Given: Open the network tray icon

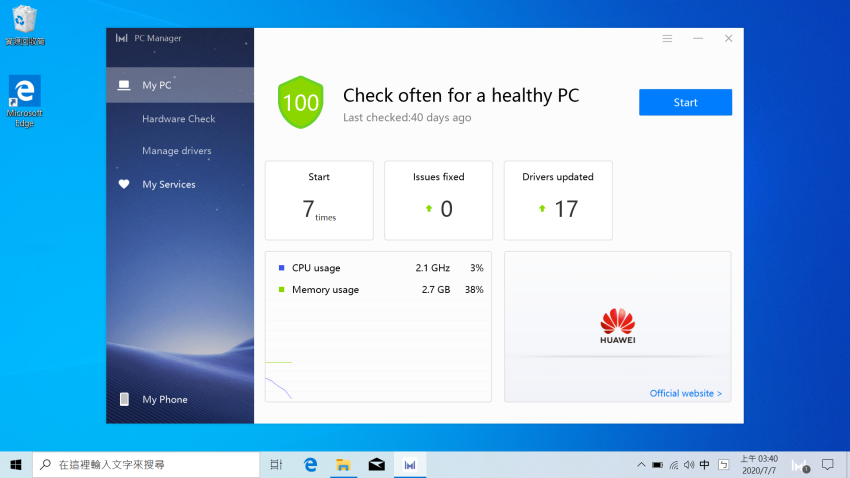Looking at the screenshot, I should (673, 464).
